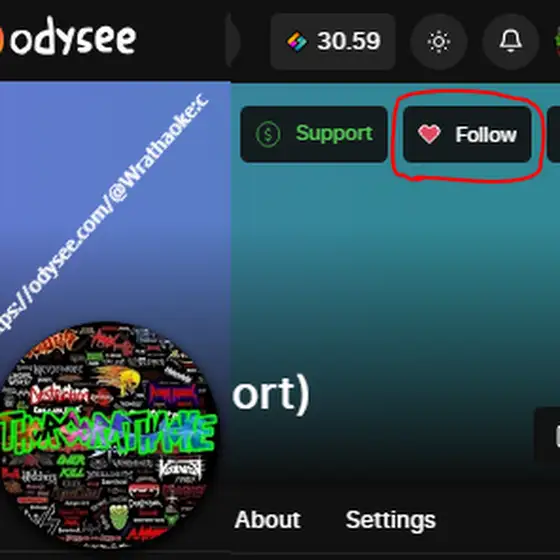Open the 30.59 credits balance
The image size is (560, 560).
pos(333,41)
